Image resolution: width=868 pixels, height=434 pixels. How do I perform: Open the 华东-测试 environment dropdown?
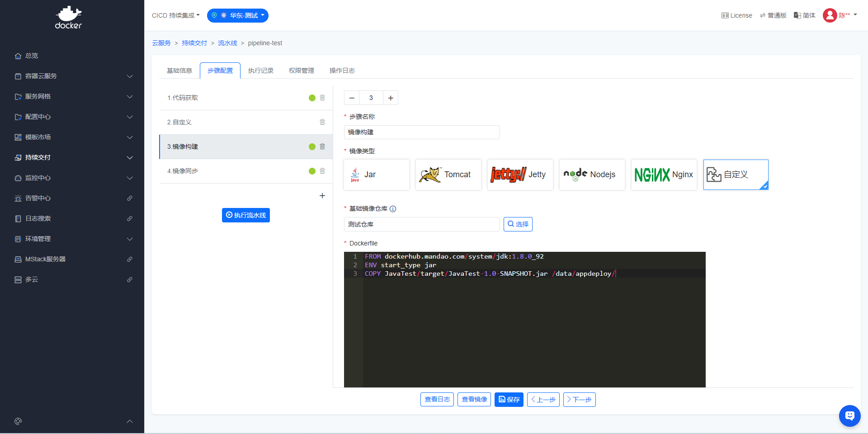(x=238, y=15)
